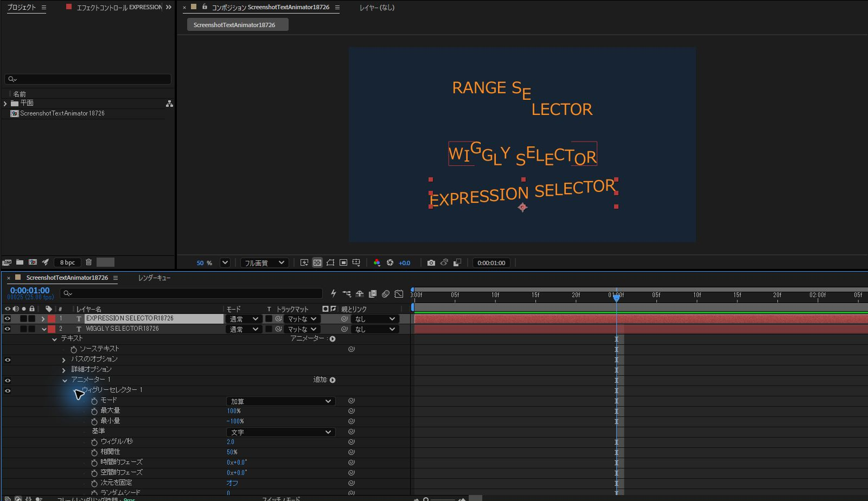The width and height of the screenshot is (868, 501).
Task: Click the red label swatch of layer 2
Action: [52, 329]
